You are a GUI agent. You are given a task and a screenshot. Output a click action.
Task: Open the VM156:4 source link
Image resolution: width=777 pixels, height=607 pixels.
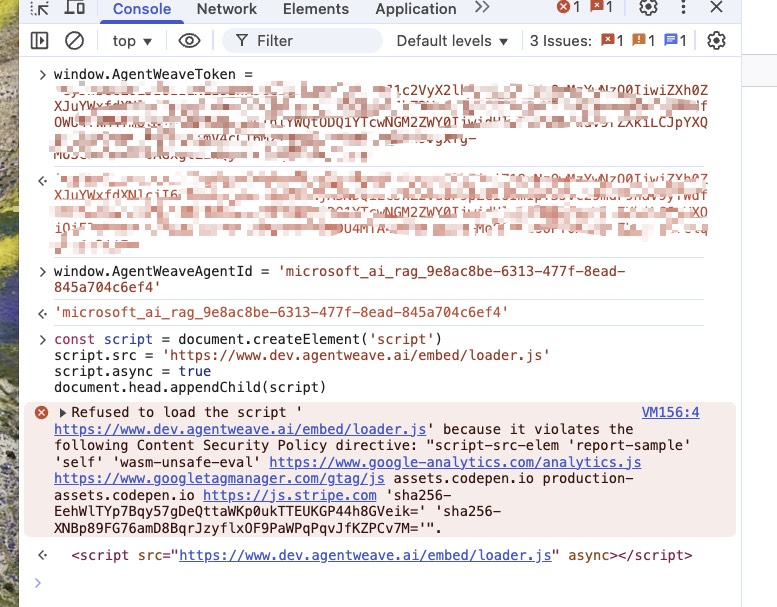click(670, 412)
